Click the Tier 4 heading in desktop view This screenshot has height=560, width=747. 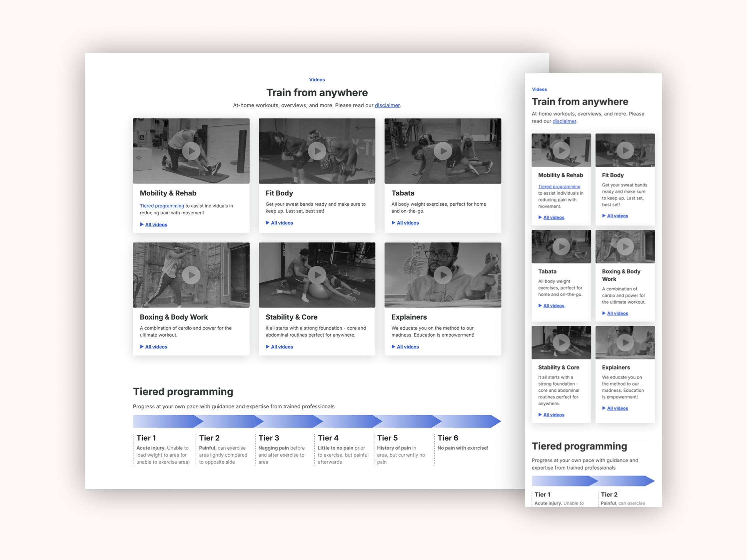click(x=328, y=438)
